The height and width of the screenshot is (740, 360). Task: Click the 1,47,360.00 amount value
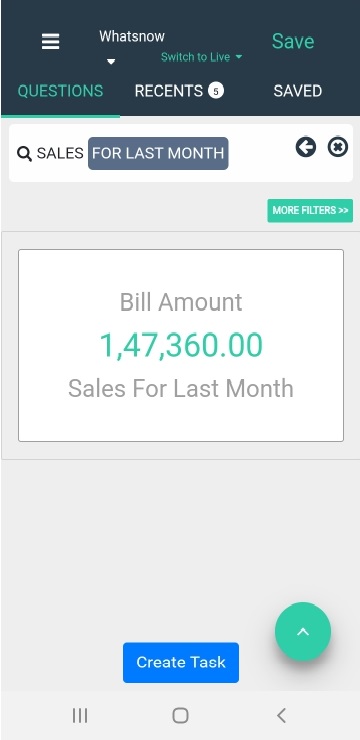point(181,345)
